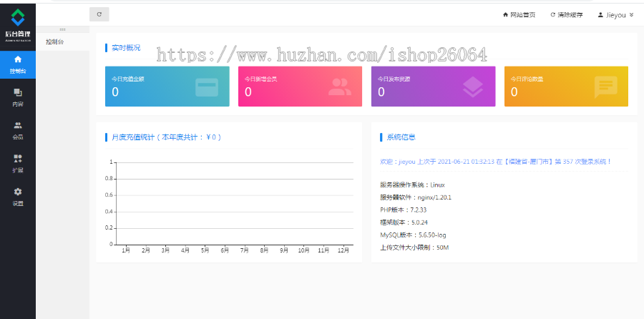Collapse the secondary menu via handle
Viewport: 644px width, 319px height.
[62, 29]
